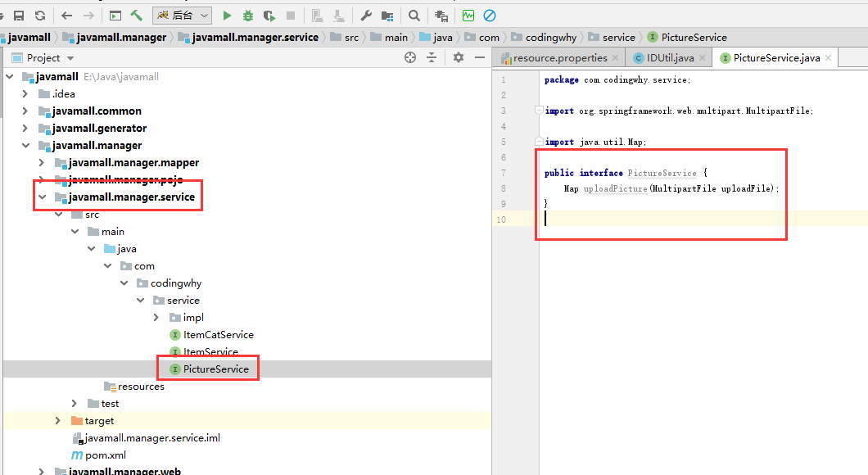Select the codingwhy package in tree

tap(176, 283)
